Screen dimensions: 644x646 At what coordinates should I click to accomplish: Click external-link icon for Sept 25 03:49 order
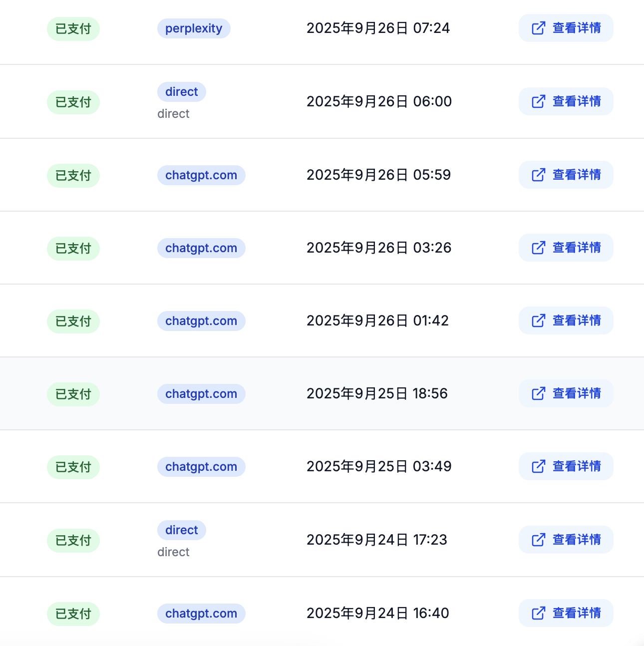tap(538, 466)
